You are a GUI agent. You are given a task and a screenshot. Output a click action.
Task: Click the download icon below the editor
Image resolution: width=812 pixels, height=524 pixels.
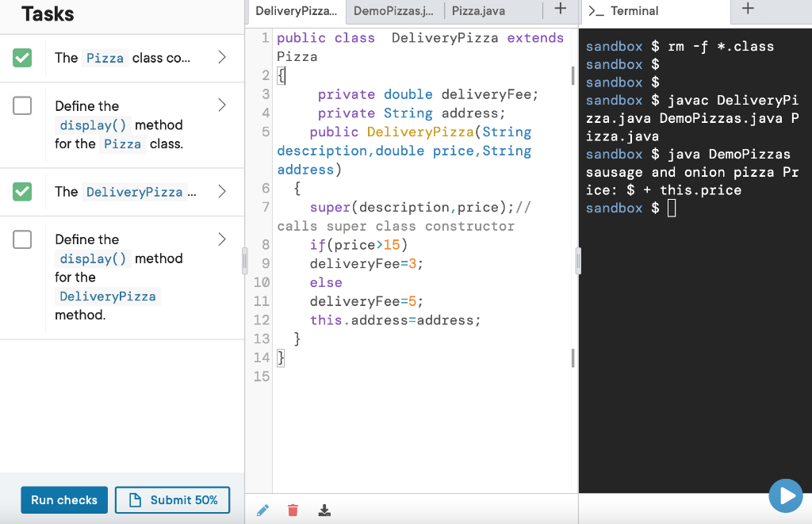coord(324,510)
